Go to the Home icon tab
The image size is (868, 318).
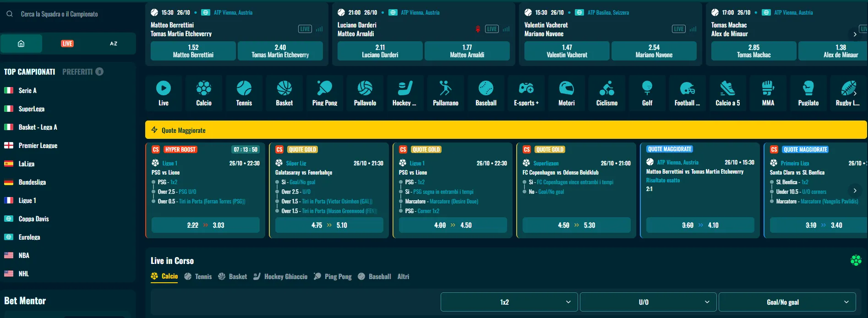click(21, 44)
